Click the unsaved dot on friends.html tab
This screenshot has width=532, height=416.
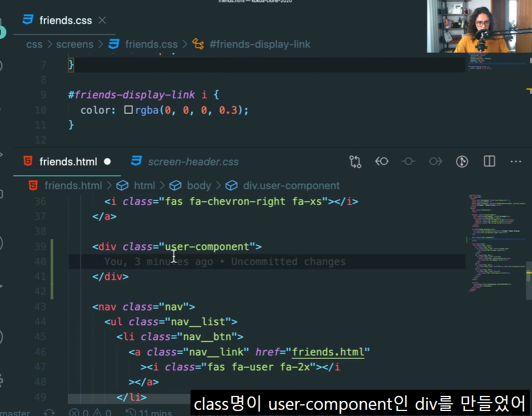[x=108, y=162]
